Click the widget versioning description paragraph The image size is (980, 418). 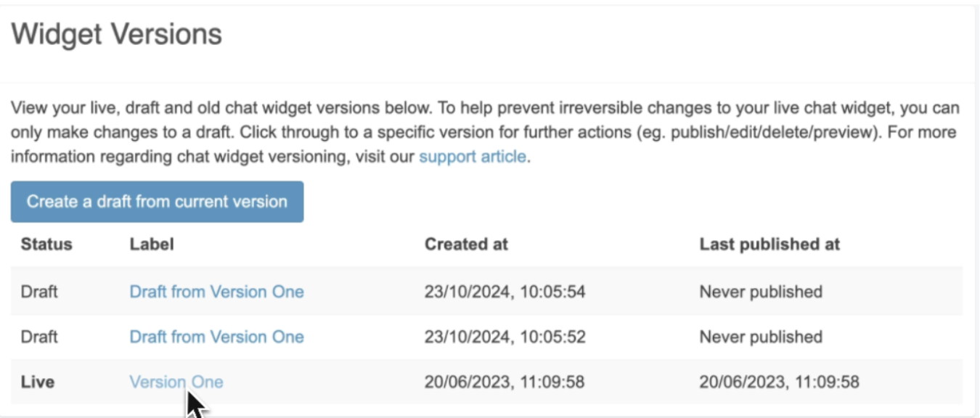[x=484, y=133]
